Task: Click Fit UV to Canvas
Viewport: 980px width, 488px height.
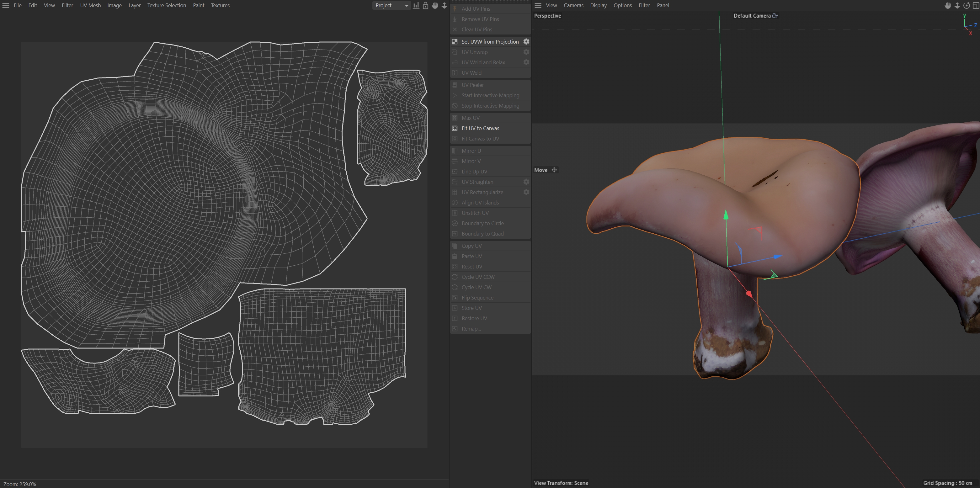Action: [x=480, y=128]
